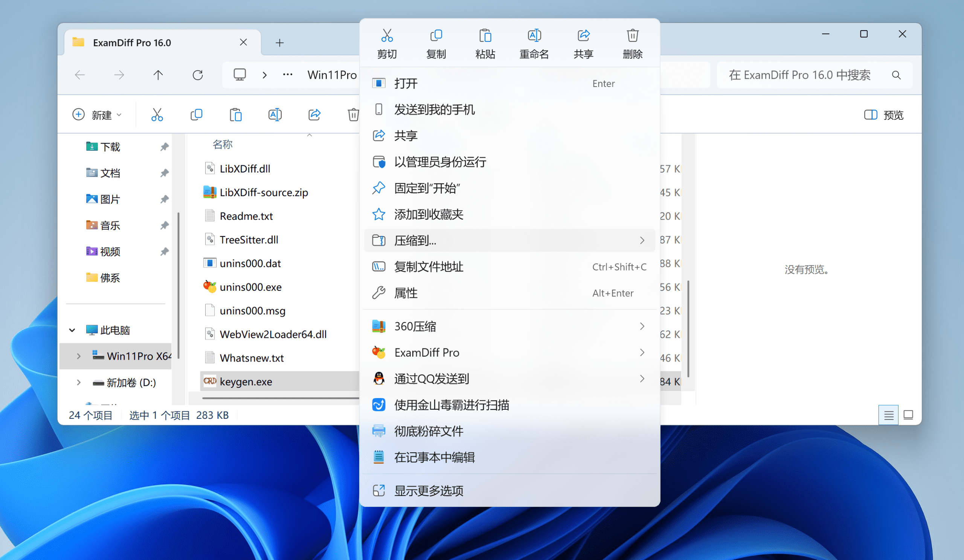Screen dimensions: 964x560
Task: Open a new tab with the plus button
Action: tap(280, 43)
